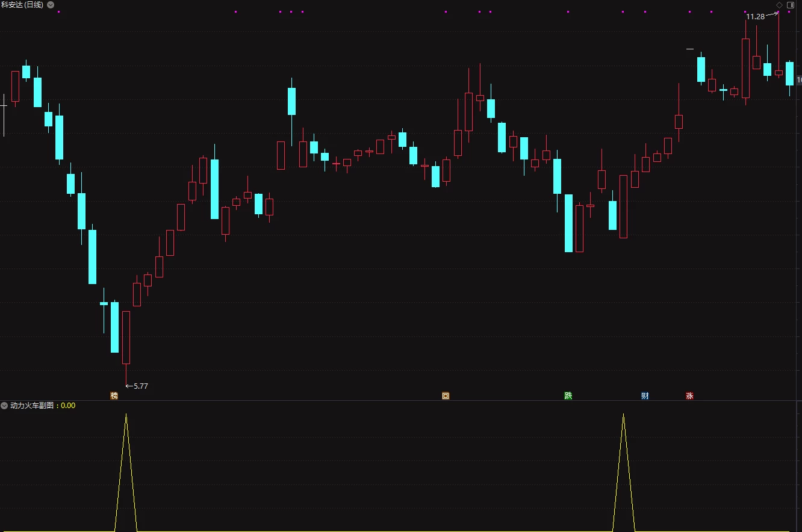Open the 回 event marker

click(446, 396)
